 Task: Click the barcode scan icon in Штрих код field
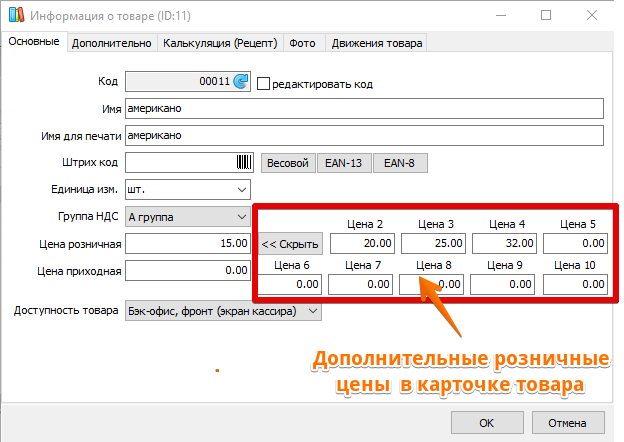[244, 162]
